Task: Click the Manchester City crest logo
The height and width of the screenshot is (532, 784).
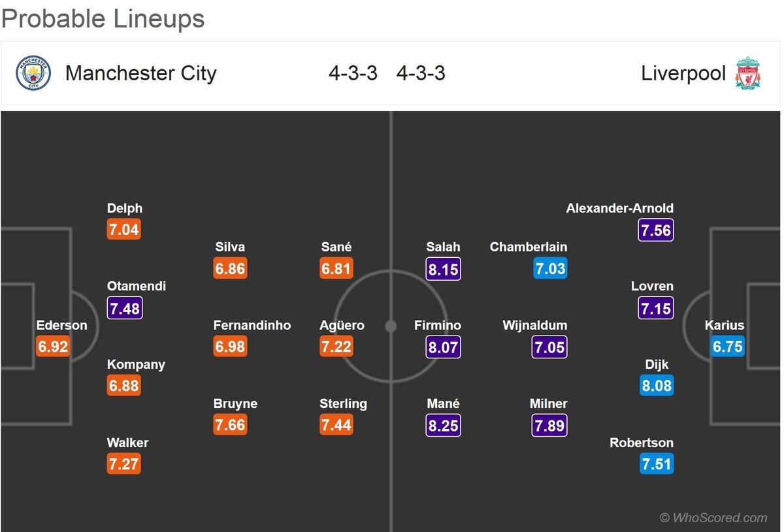Action: point(33,73)
